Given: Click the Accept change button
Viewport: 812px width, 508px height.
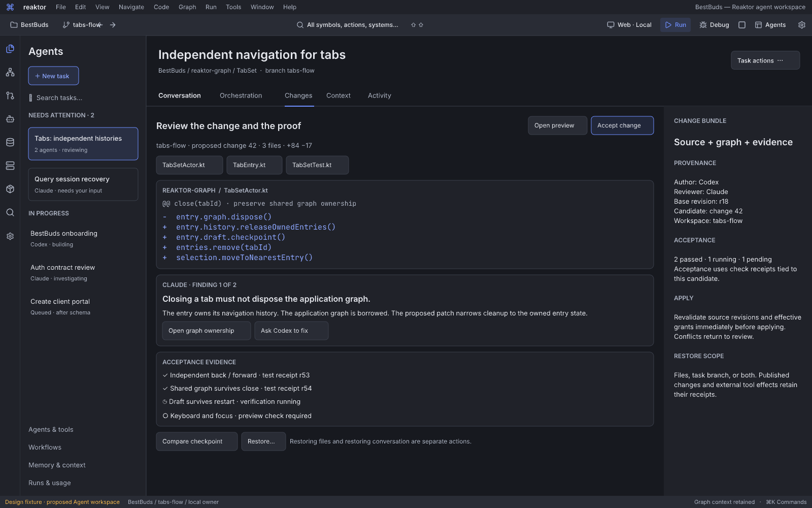Looking at the screenshot, I should [x=622, y=125].
